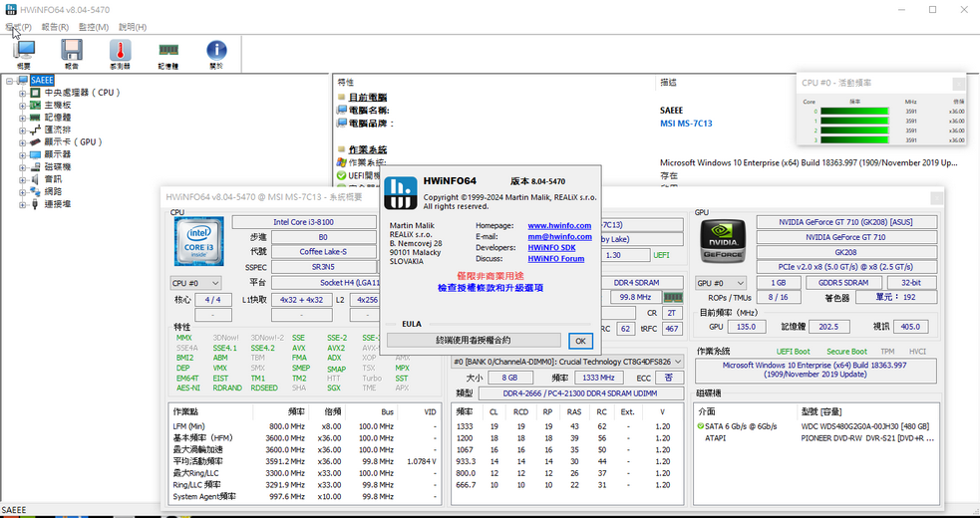The image size is (980, 518).
Task: Click the motherboard icon beside 主機板
Action: coord(35,105)
